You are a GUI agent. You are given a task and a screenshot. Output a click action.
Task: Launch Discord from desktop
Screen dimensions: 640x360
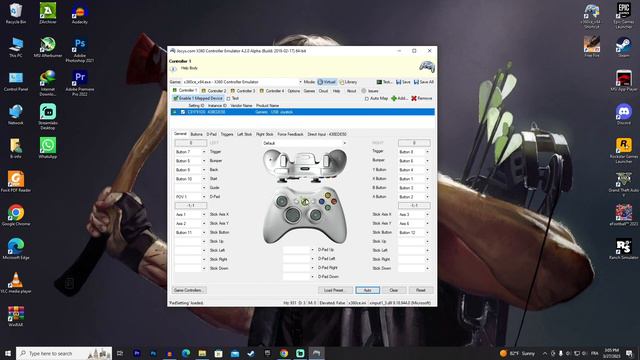pyautogui.click(x=624, y=114)
